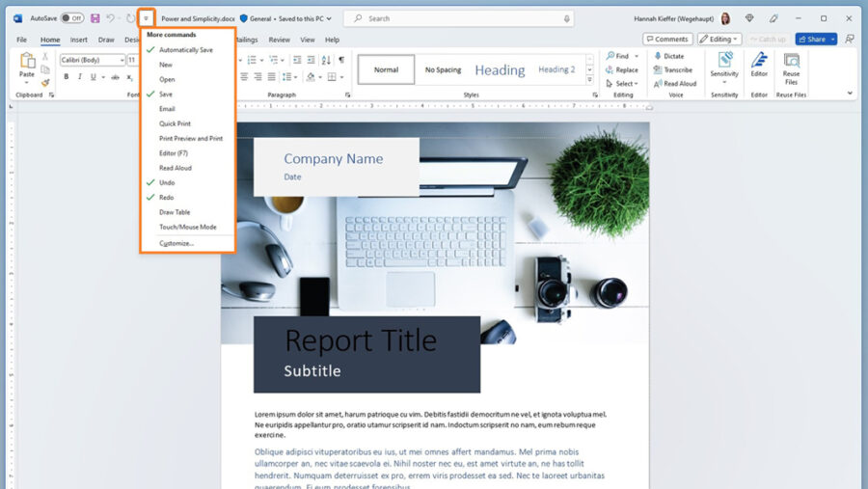Viewport: 868px width, 489px height.
Task: Click the Paste clipboard icon
Action: pyautogui.click(x=27, y=62)
